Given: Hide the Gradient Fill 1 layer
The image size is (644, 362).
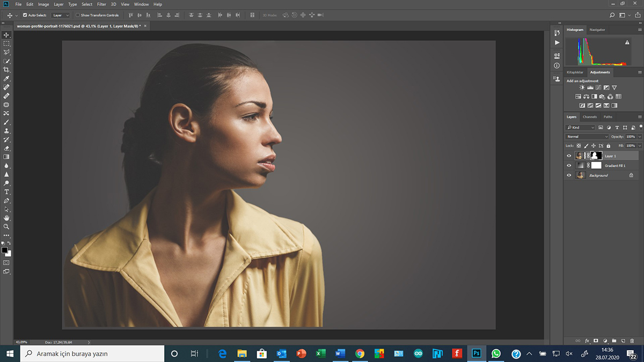Looking at the screenshot, I should [x=569, y=166].
